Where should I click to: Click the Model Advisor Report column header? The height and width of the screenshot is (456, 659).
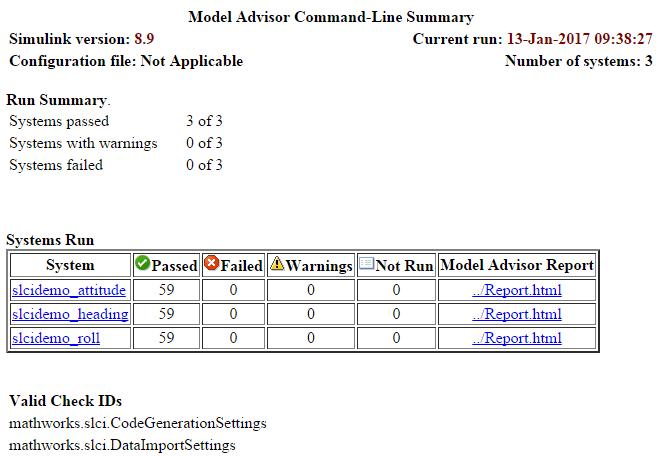coord(517,265)
